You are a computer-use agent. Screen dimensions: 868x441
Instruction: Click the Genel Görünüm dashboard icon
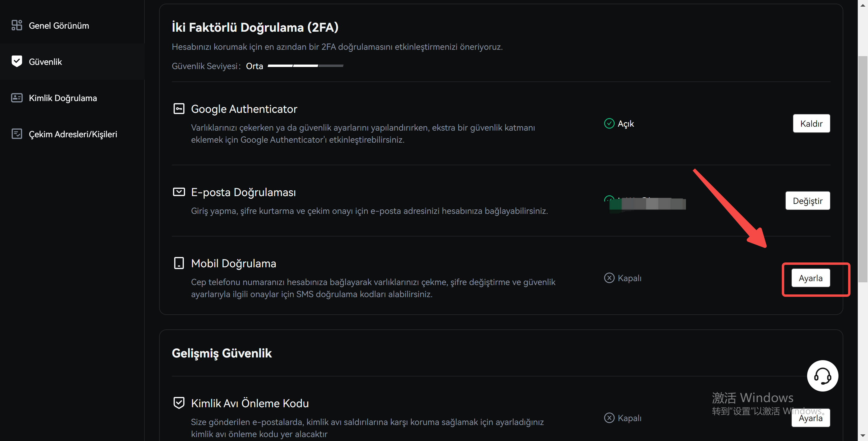coord(17,25)
